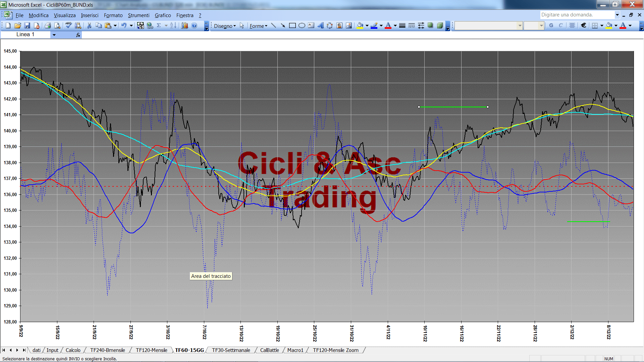Image resolution: width=644 pixels, height=362 pixels.
Task: Apply the red Font Color in Drawing toolbar
Action: coord(388,25)
